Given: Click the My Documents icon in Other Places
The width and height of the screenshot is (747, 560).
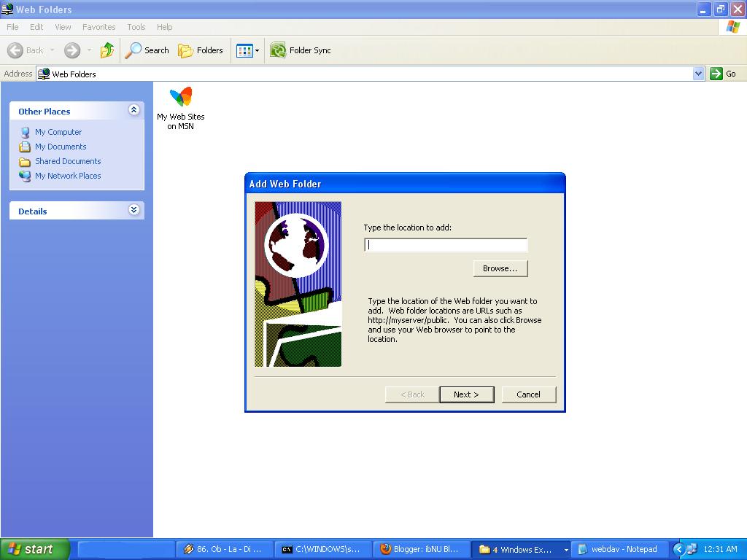Looking at the screenshot, I should 25,147.
